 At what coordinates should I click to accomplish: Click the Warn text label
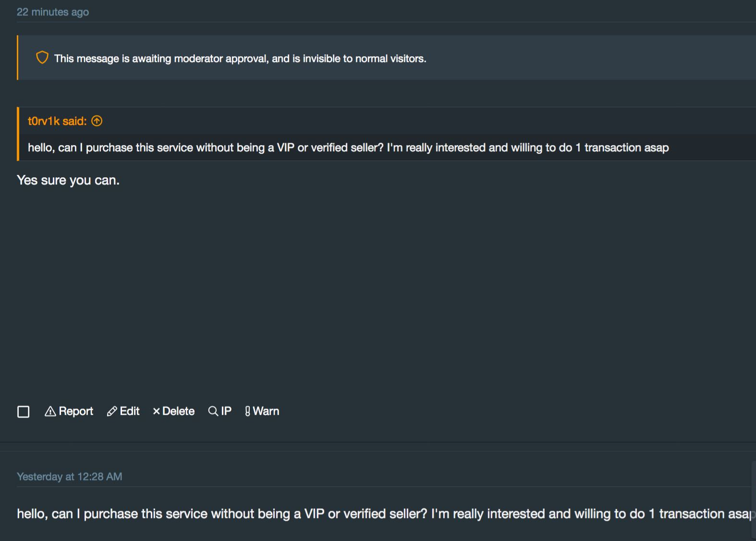[x=266, y=411]
